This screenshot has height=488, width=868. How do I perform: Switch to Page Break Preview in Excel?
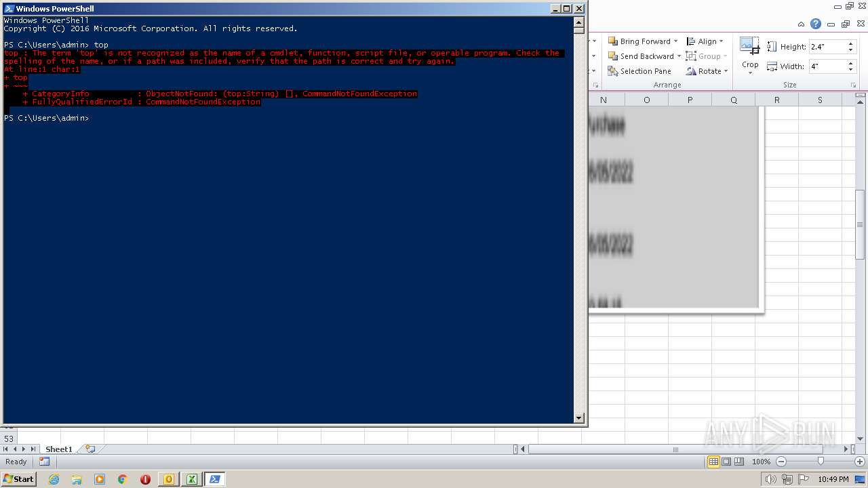[739, 462]
